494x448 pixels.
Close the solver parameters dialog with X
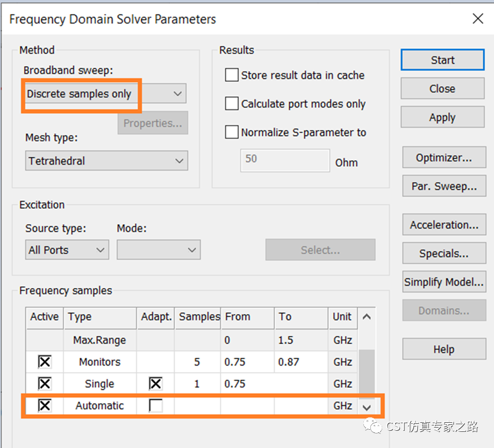point(477,19)
